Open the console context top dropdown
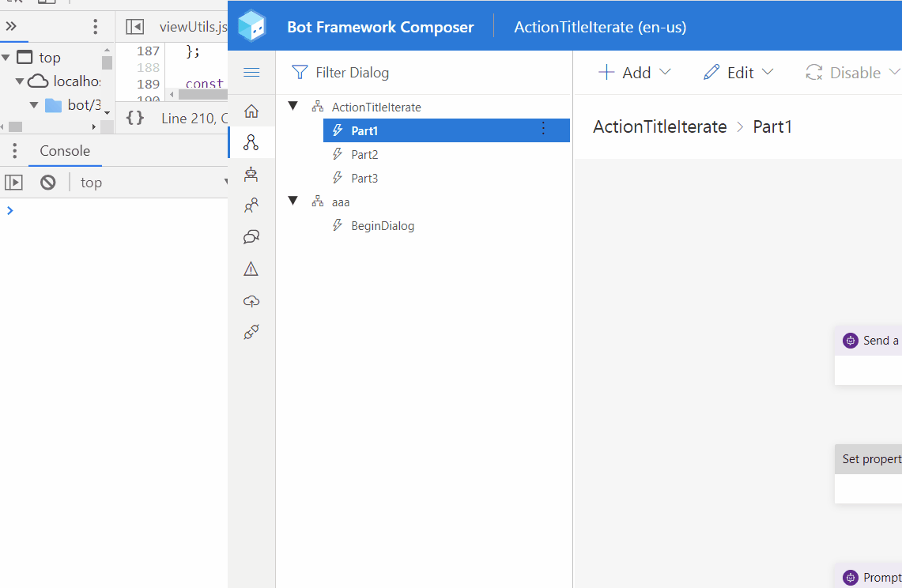This screenshot has width=902, height=588. click(x=154, y=183)
